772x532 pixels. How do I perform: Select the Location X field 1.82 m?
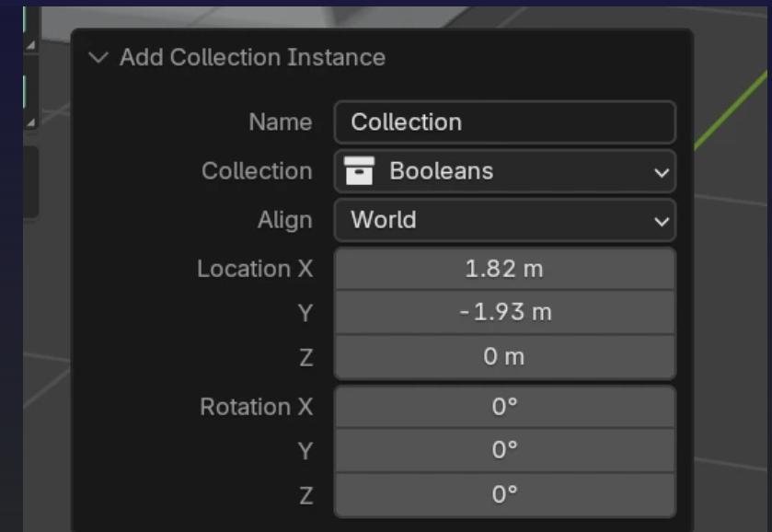[x=504, y=269]
